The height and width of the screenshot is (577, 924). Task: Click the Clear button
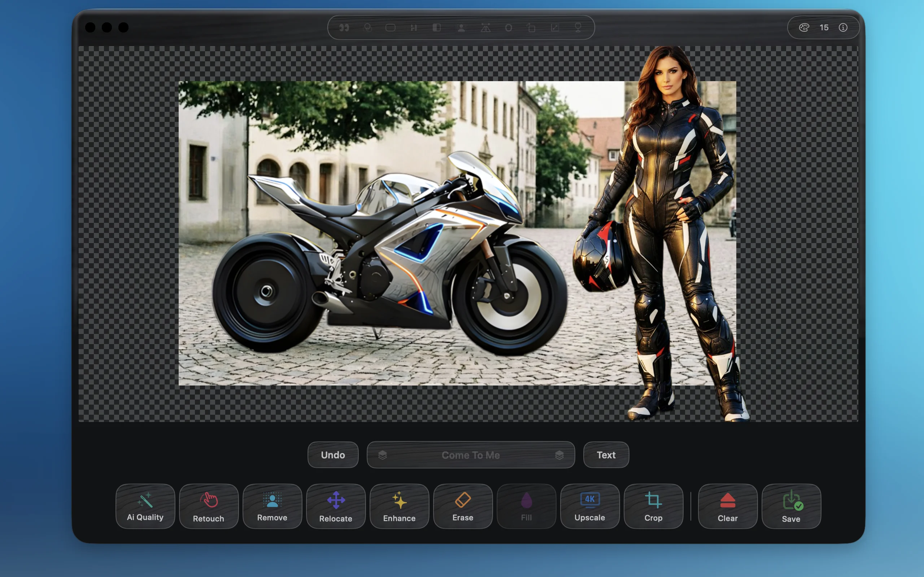pyautogui.click(x=727, y=506)
